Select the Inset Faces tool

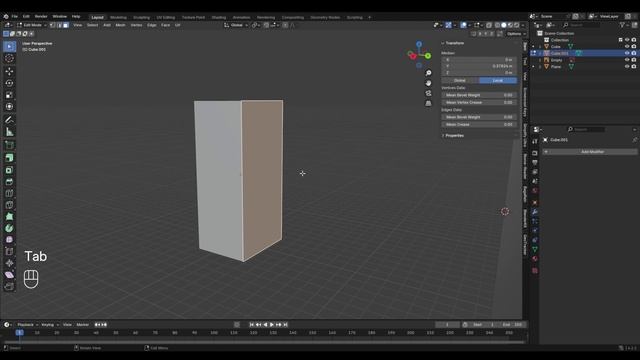coord(9,170)
